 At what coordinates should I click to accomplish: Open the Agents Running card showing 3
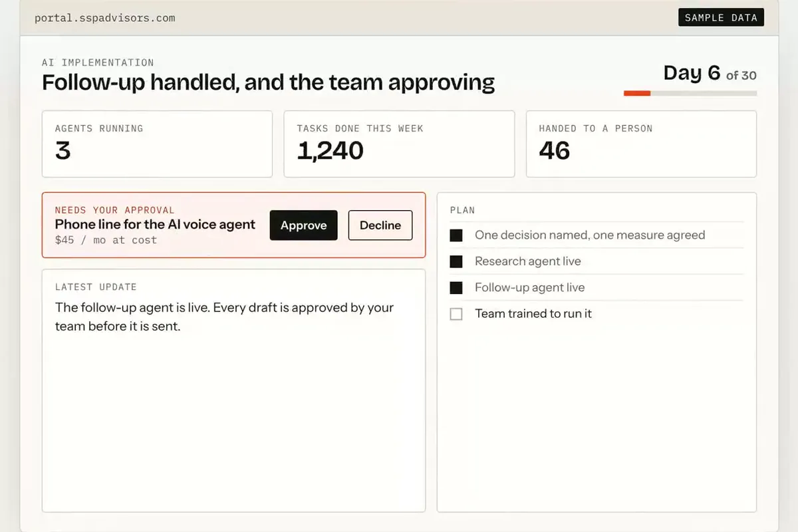(x=157, y=144)
